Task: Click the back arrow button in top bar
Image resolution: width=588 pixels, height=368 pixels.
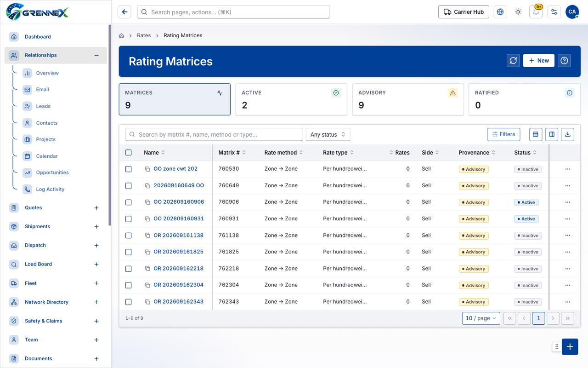Action: pyautogui.click(x=124, y=12)
